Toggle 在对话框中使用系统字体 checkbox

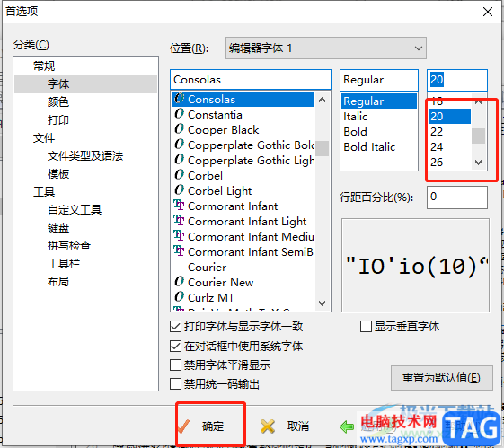click(x=236, y=347)
